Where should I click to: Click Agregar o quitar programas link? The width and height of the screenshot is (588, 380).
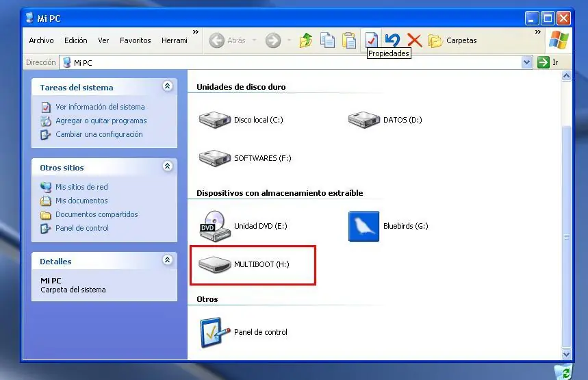tap(101, 121)
